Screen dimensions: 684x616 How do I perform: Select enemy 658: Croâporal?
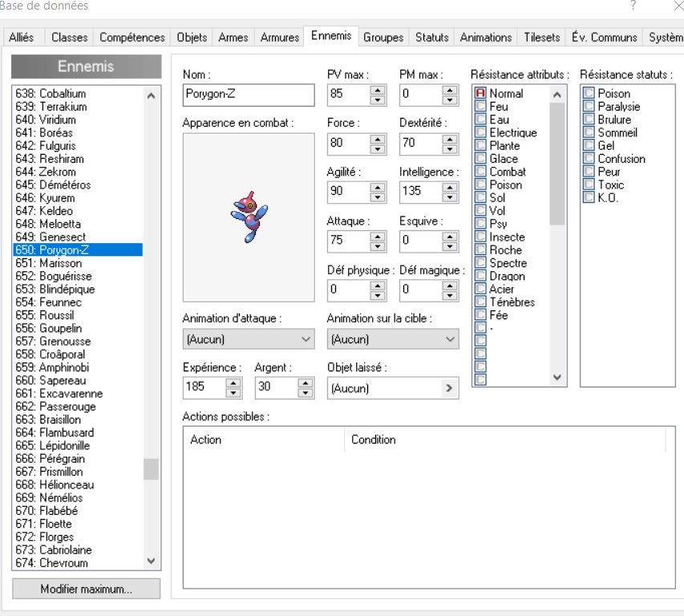coord(78,355)
